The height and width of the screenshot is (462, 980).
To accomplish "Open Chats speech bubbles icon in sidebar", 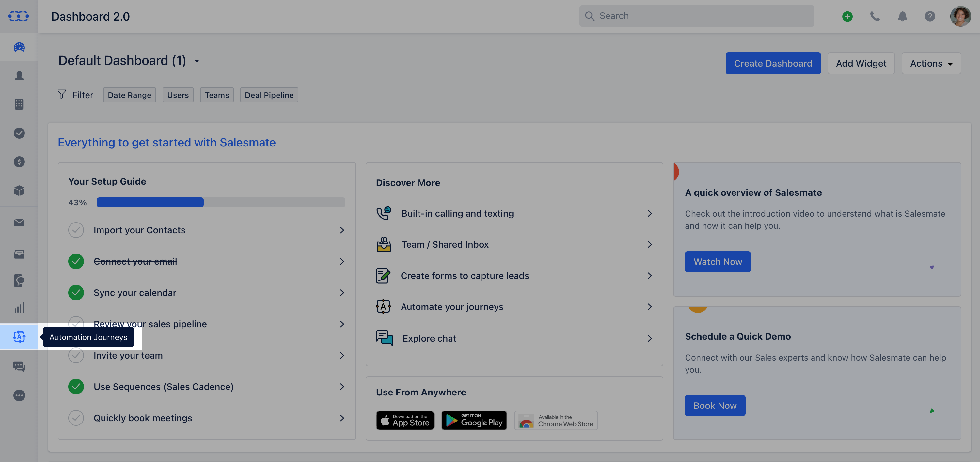I will tap(19, 366).
